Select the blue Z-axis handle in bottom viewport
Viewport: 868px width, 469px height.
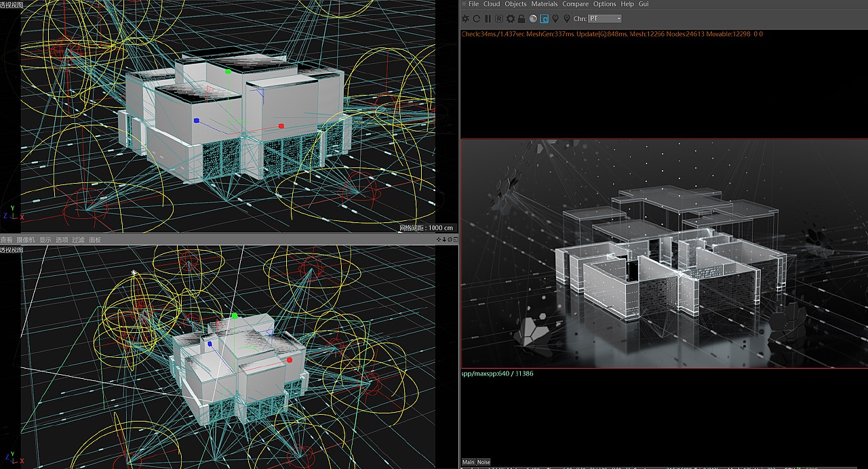210,344
